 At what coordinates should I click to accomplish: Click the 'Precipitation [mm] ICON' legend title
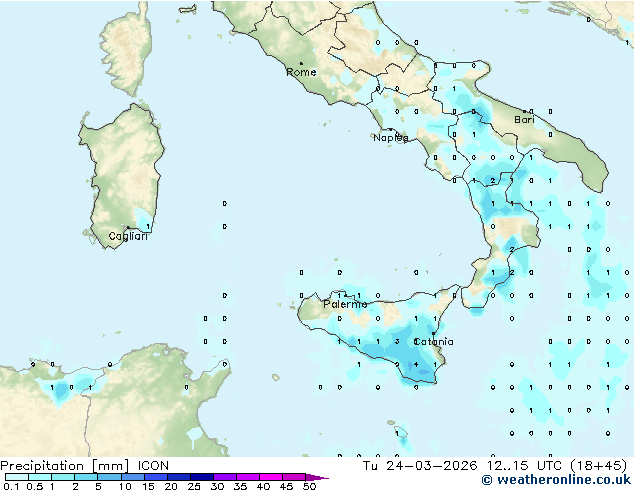coord(84,466)
